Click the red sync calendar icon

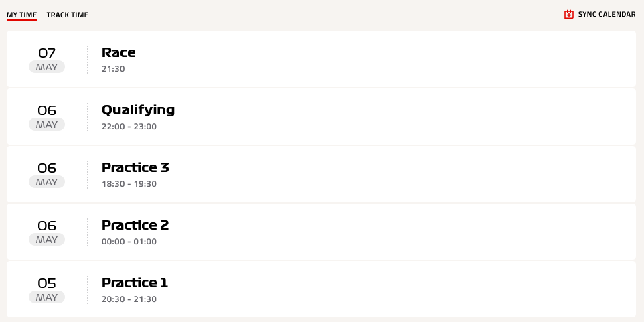click(x=569, y=14)
